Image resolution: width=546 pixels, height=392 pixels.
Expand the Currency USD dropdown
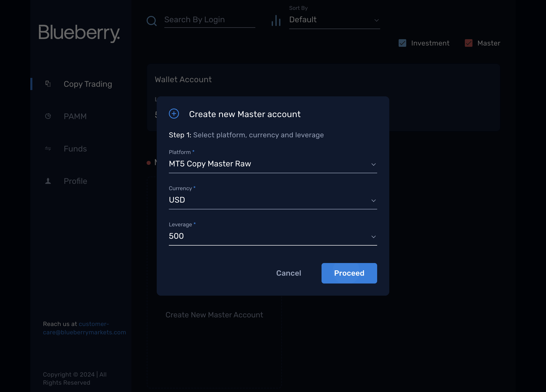click(x=273, y=200)
